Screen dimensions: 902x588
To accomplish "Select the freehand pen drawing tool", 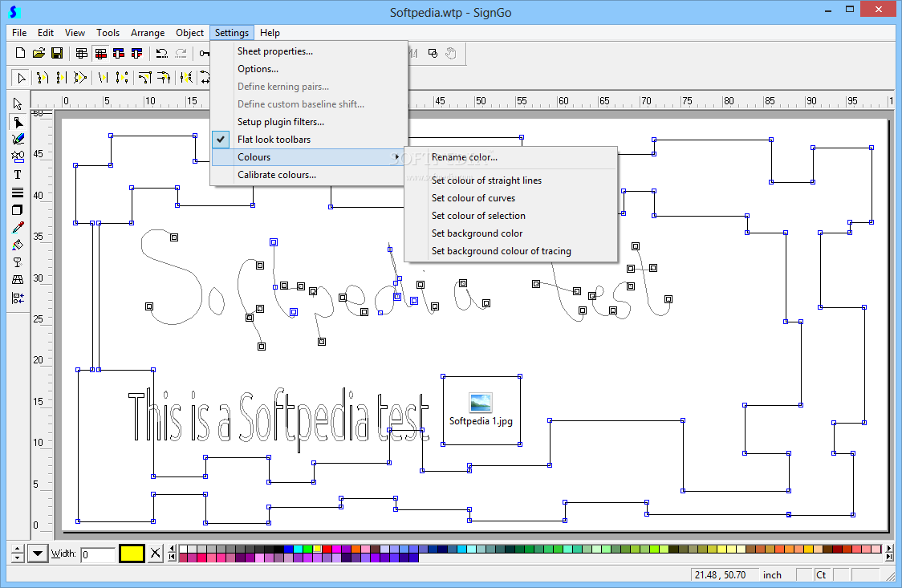I will pyautogui.click(x=18, y=139).
